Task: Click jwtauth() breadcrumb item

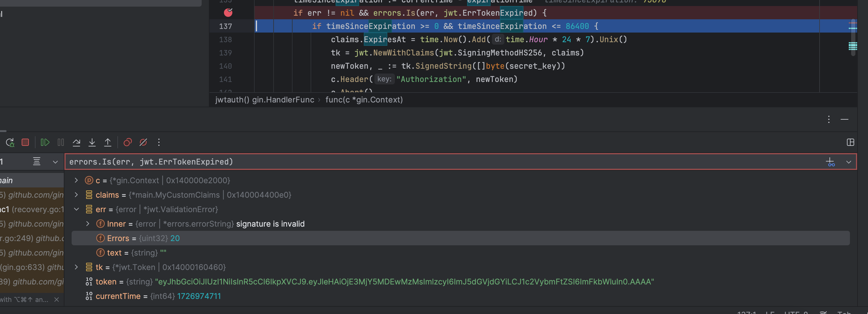Action: pyautogui.click(x=265, y=100)
